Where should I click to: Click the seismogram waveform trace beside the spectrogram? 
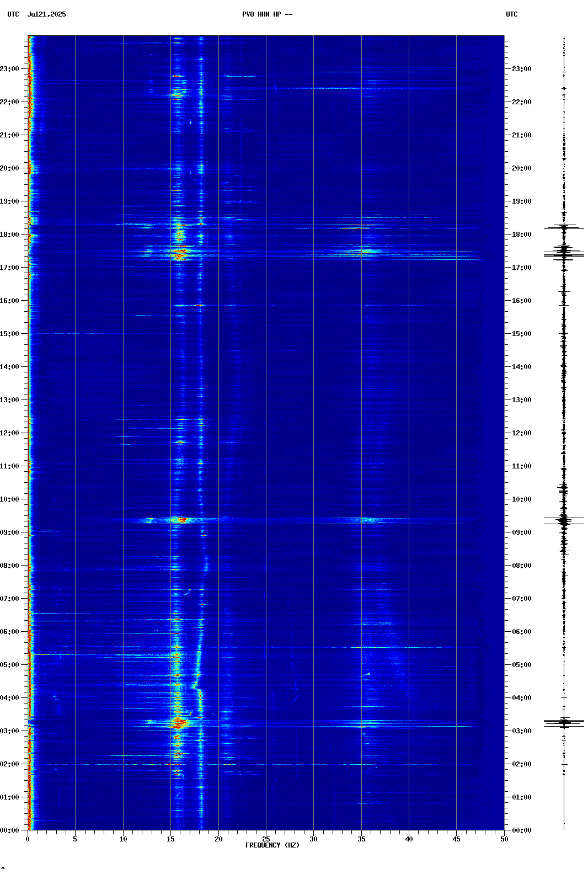point(564,433)
